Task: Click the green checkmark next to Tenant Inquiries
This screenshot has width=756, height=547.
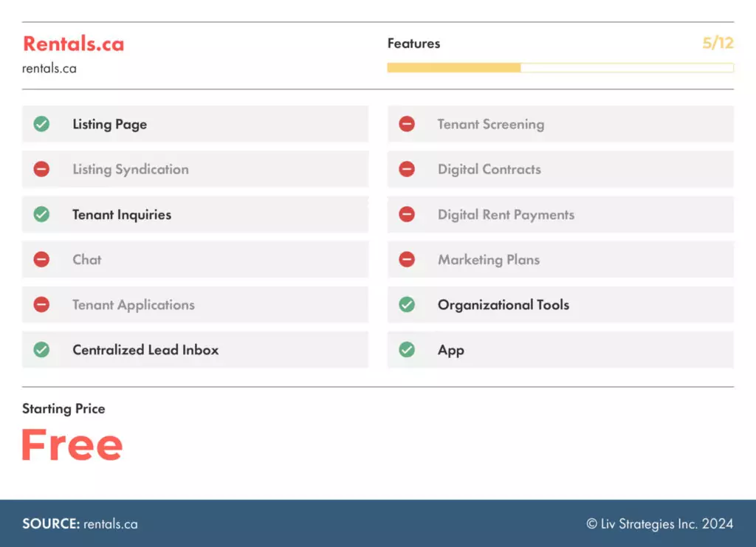Action: pyautogui.click(x=41, y=215)
